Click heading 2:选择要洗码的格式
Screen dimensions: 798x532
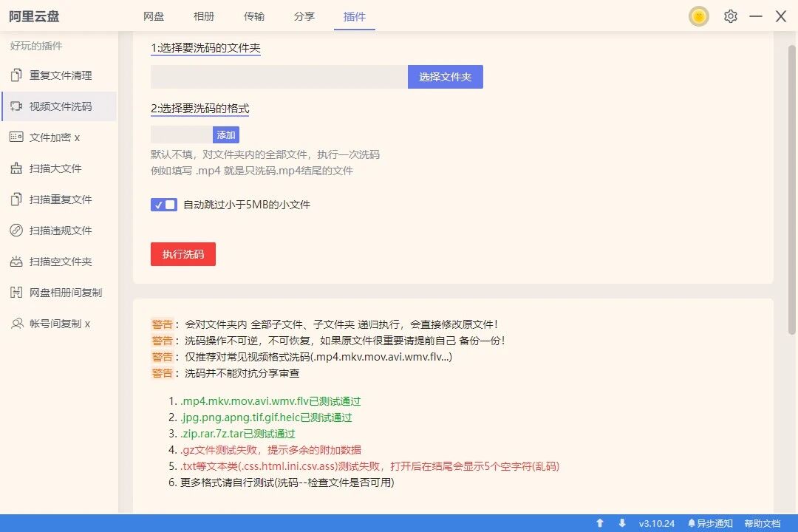tap(200, 109)
